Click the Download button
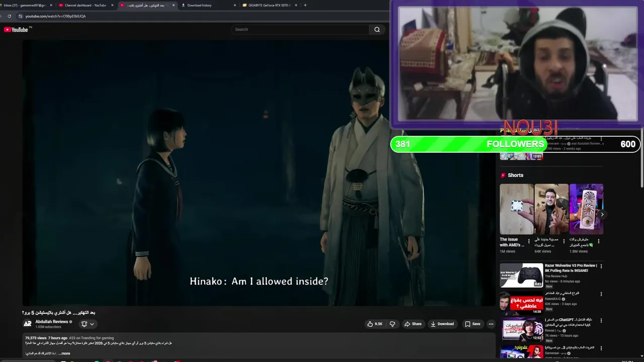 point(442,324)
